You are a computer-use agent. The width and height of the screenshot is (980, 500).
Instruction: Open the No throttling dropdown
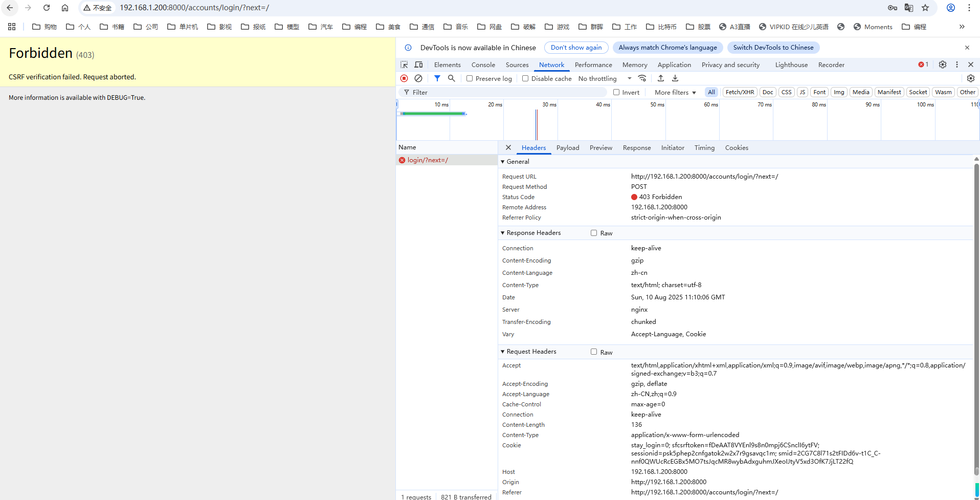tap(605, 78)
